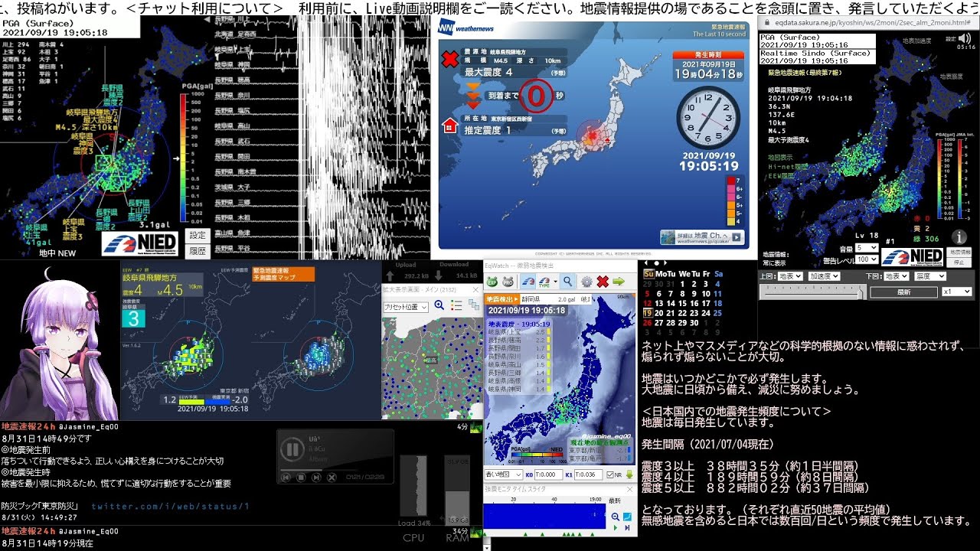Click the 最新 latest button

pyautogui.click(x=903, y=292)
